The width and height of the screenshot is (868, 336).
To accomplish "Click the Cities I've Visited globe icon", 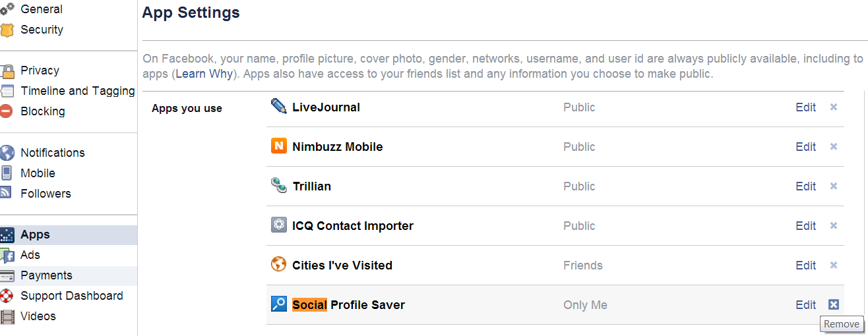I will pyautogui.click(x=279, y=264).
